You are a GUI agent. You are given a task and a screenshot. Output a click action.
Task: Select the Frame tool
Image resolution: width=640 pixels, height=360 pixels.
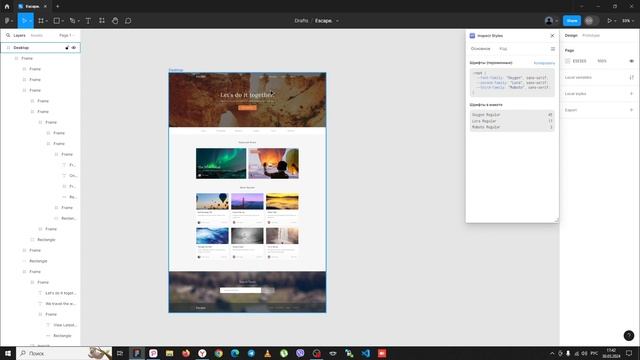[41, 20]
